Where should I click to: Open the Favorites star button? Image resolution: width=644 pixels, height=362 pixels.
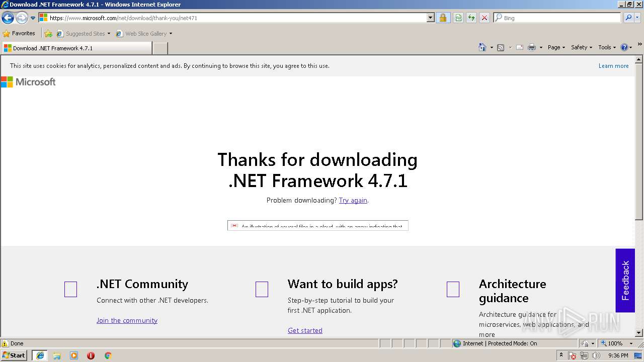[x=19, y=33]
